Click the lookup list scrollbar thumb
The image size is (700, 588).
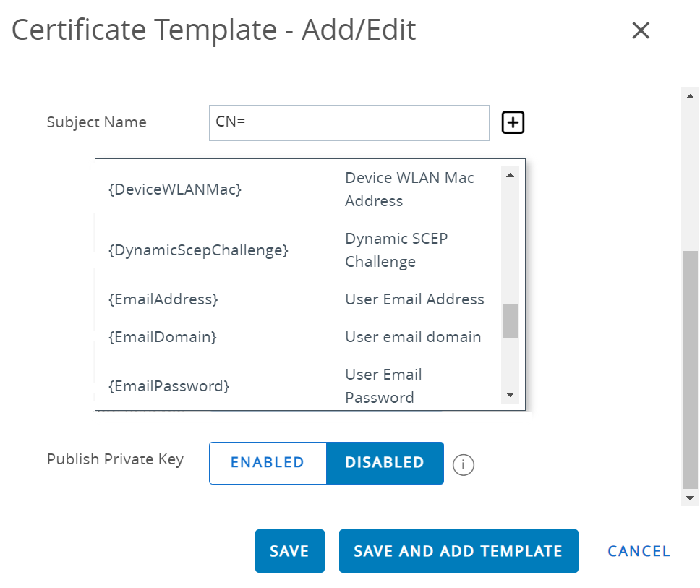[510, 320]
